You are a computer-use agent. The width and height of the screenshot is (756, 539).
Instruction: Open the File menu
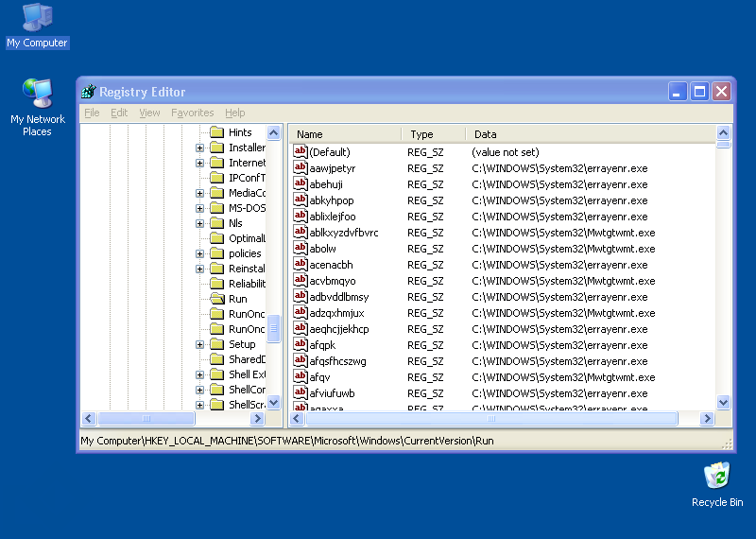(92, 113)
